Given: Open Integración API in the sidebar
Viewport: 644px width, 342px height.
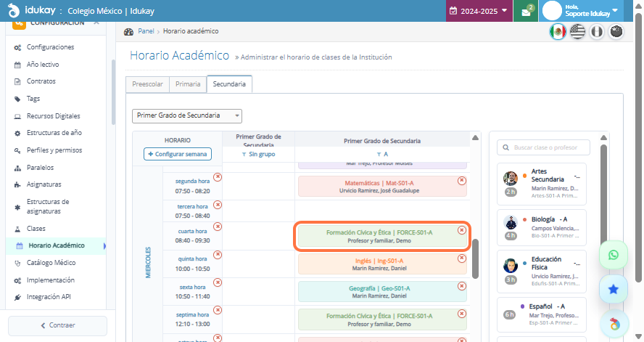Looking at the screenshot, I should (49, 297).
